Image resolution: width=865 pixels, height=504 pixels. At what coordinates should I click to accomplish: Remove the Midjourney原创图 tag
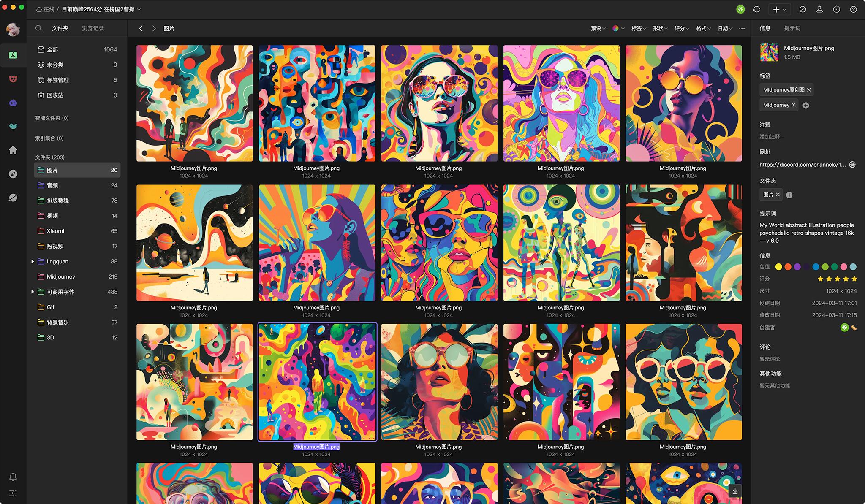point(809,89)
